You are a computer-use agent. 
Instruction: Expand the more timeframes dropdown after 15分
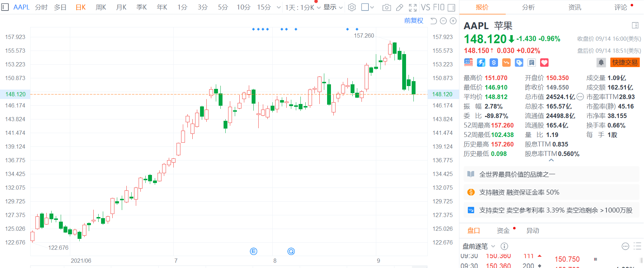click(x=279, y=7)
